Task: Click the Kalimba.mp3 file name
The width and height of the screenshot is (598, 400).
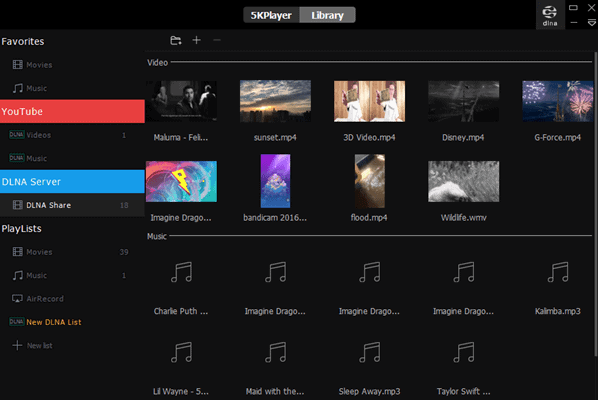Action: (558, 311)
